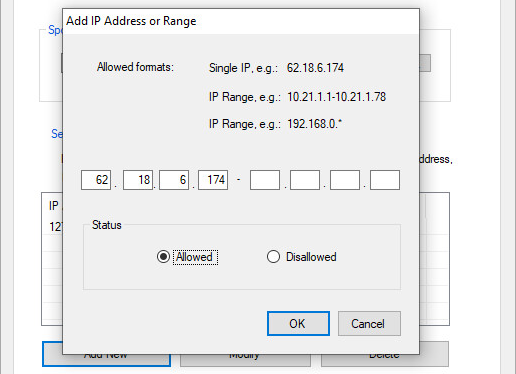Image resolution: width=516 pixels, height=374 pixels.
Task: Click the first octet field containing 62
Action: (x=96, y=180)
